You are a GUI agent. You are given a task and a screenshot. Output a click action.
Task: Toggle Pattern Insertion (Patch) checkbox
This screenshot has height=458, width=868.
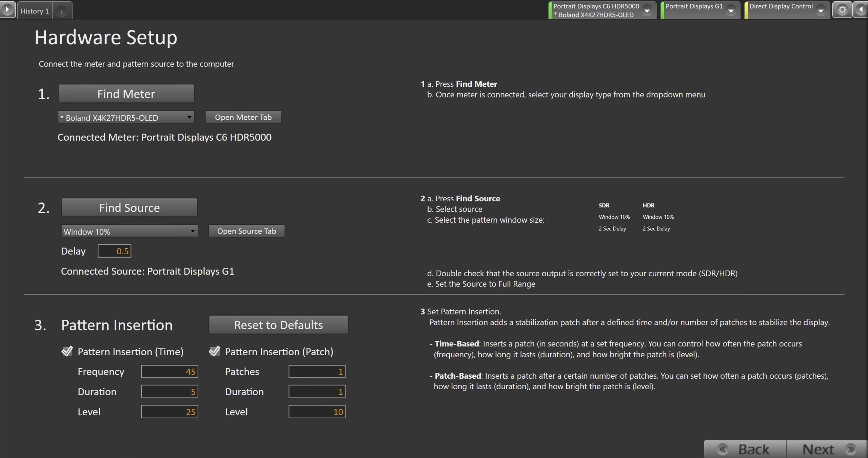[215, 351]
